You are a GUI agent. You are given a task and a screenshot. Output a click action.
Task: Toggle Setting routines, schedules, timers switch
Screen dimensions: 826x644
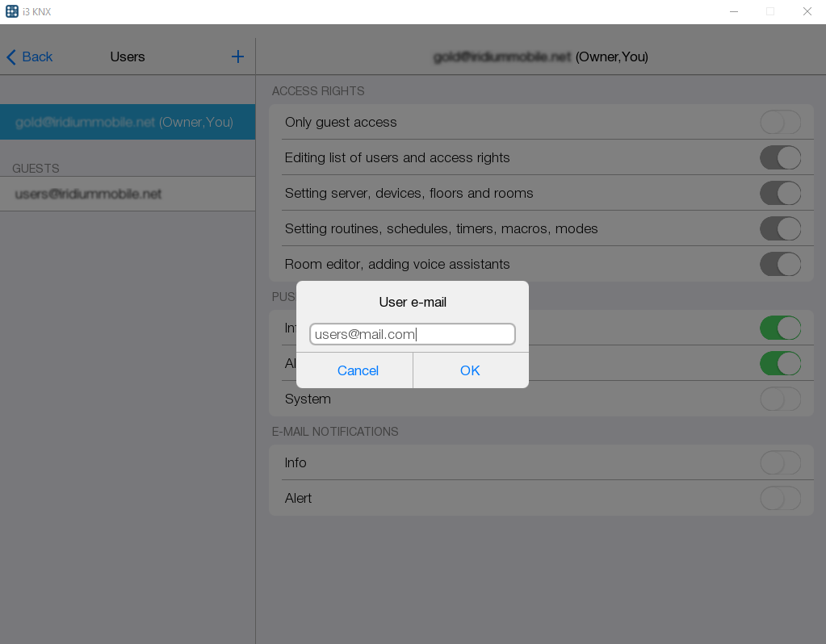(780, 229)
